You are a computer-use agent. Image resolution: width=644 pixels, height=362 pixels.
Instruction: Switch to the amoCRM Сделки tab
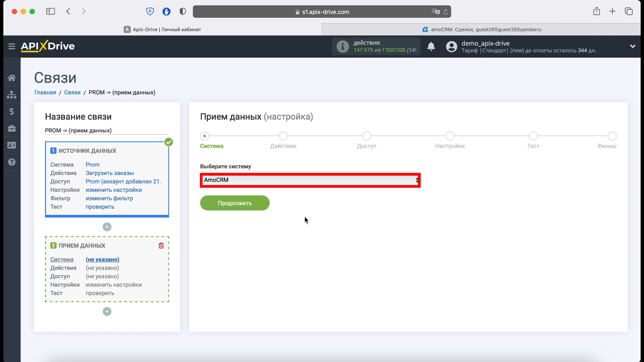(x=481, y=29)
